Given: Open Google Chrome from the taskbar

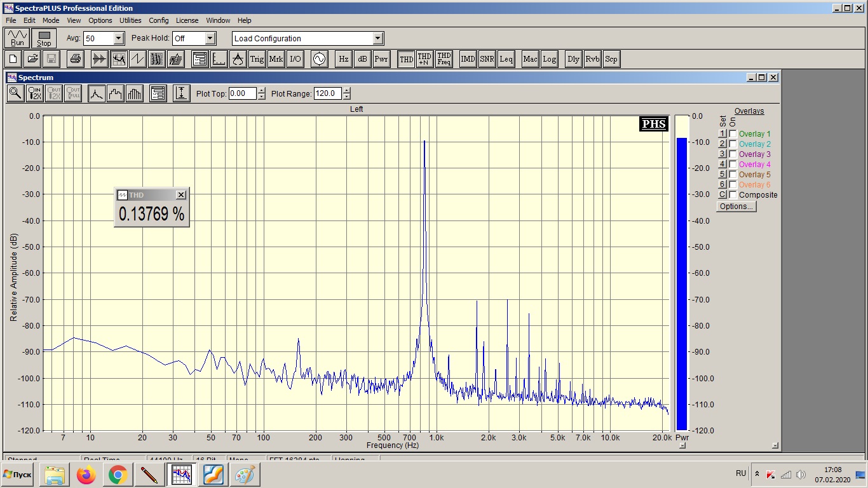Looking at the screenshot, I should click(118, 475).
